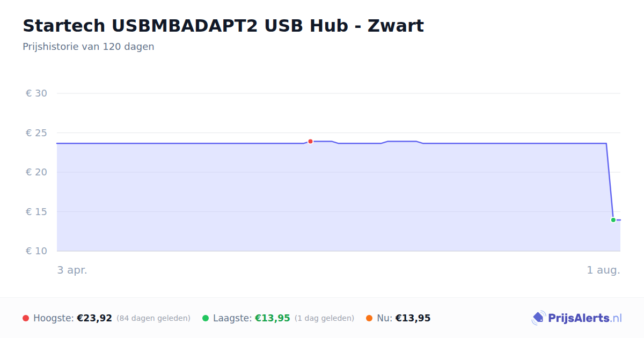Screen dimensions: 644x338
Task: Click the green lowest-price marker on chart
Action: point(613,220)
